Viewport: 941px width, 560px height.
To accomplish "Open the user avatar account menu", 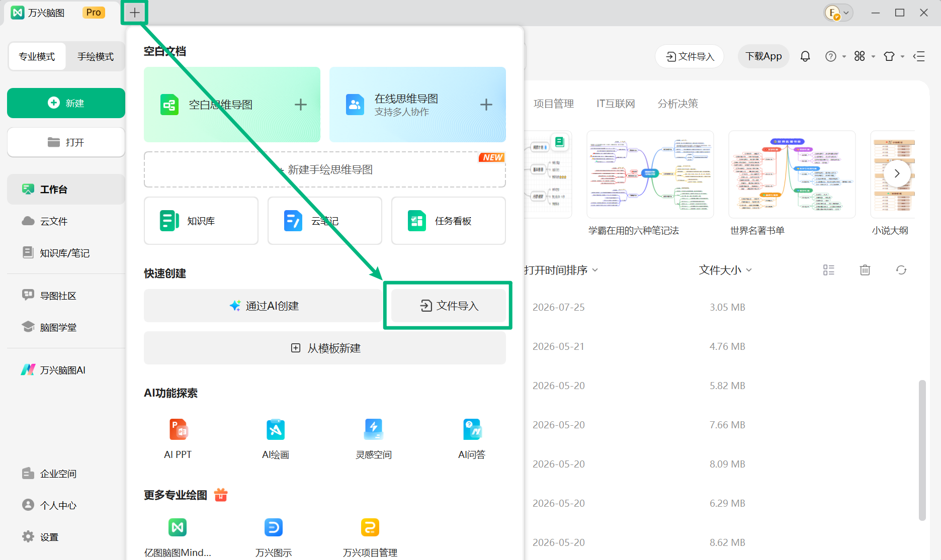I will pos(838,13).
